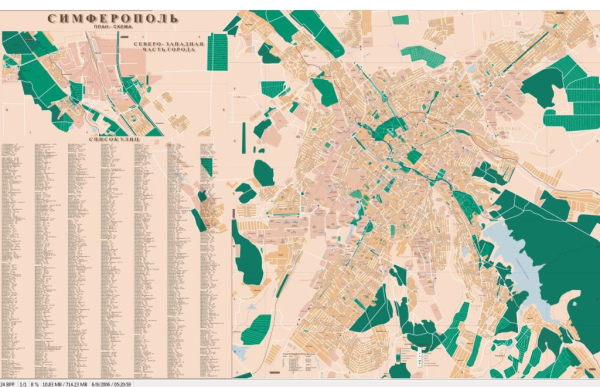The image size is (600, 387).
Task: Click the СПИСОК УЛИЦ heading
Action: tap(114, 139)
